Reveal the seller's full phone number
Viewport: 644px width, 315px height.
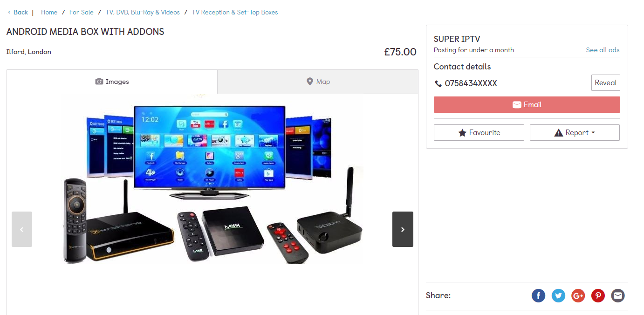point(606,82)
